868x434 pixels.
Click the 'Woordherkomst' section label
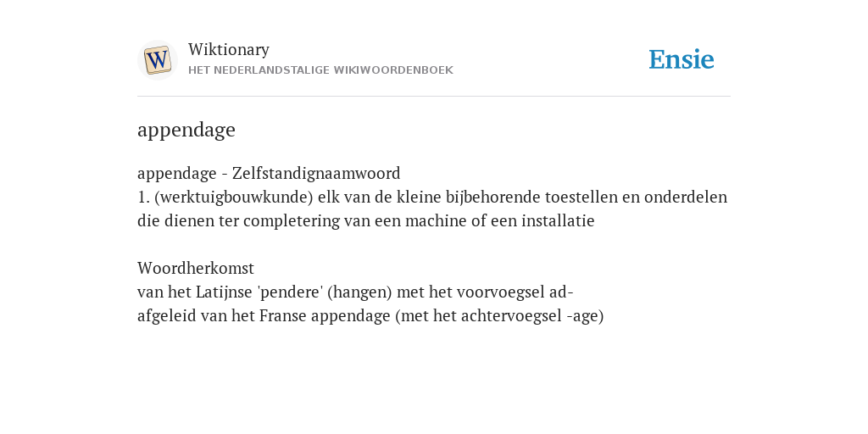(196, 269)
